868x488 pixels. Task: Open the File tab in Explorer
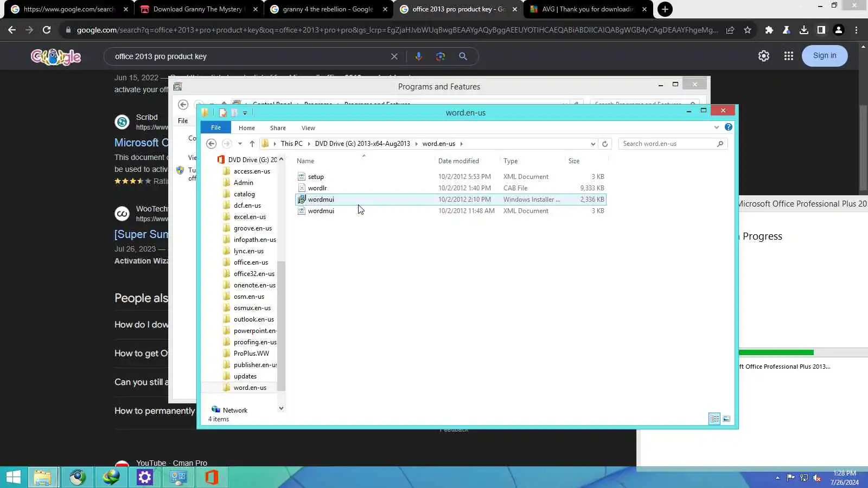point(216,127)
